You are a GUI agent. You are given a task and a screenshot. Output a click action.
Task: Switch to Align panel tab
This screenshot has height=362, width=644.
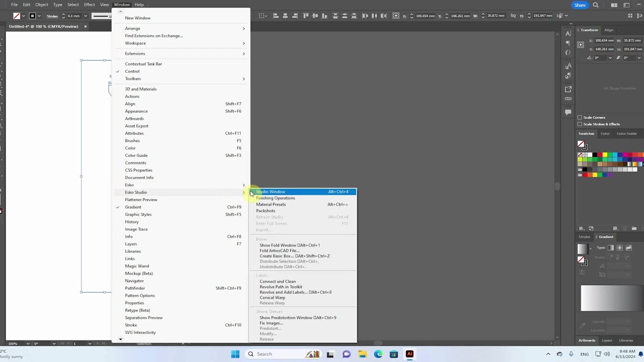pyautogui.click(x=609, y=30)
